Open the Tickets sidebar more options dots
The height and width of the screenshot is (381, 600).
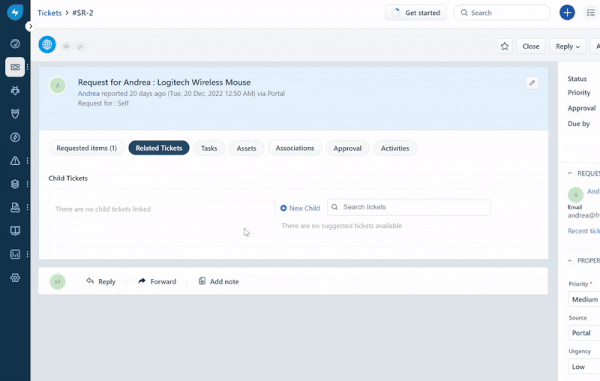tap(28, 67)
